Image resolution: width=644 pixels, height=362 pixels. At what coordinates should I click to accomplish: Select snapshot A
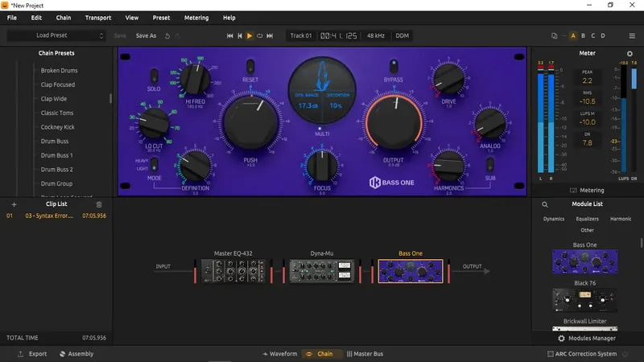point(573,35)
